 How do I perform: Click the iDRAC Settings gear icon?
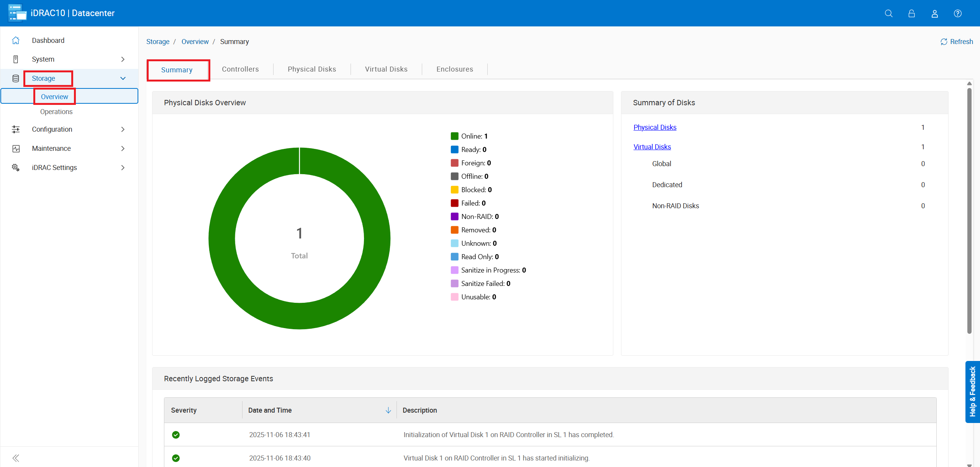pos(16,167)
